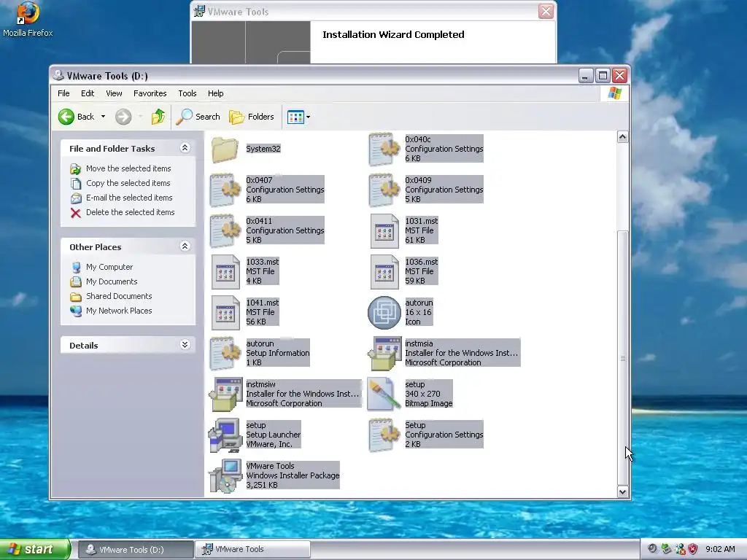Select the setup bitmap image icon
Viewport: 747px width, 560px height.
384,394
